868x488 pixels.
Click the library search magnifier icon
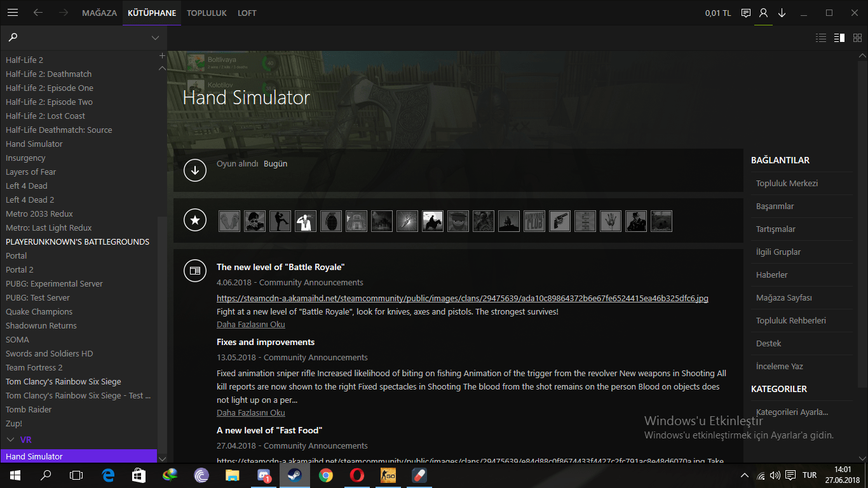click(13, 37)
